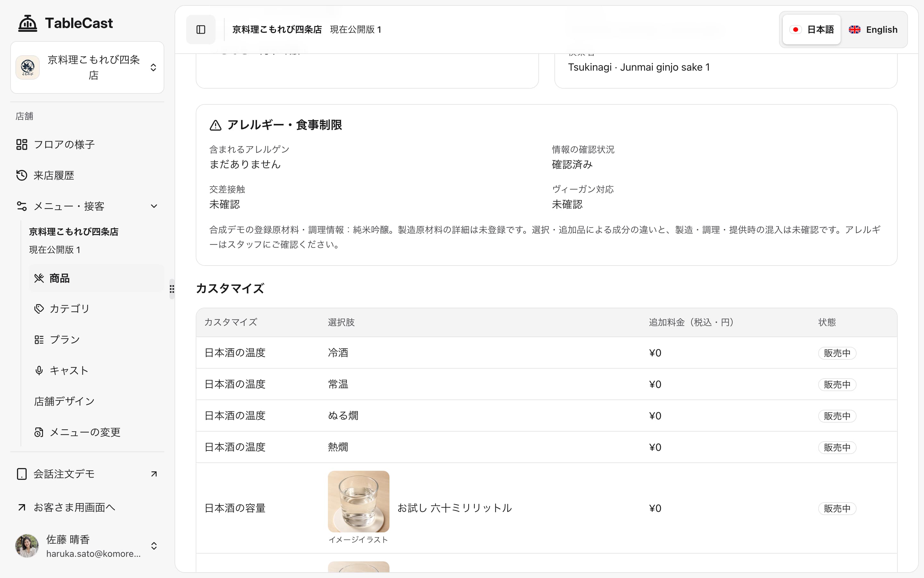Click the warning triangle by アレルギー・食事制限

coord(215,125)
